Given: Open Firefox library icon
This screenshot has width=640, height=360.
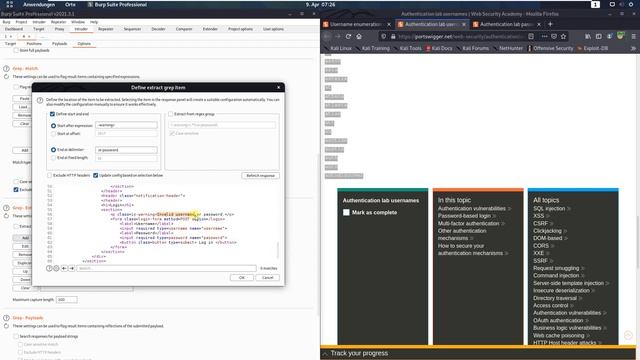Looking at the screenshot, I should pos(588,36).
